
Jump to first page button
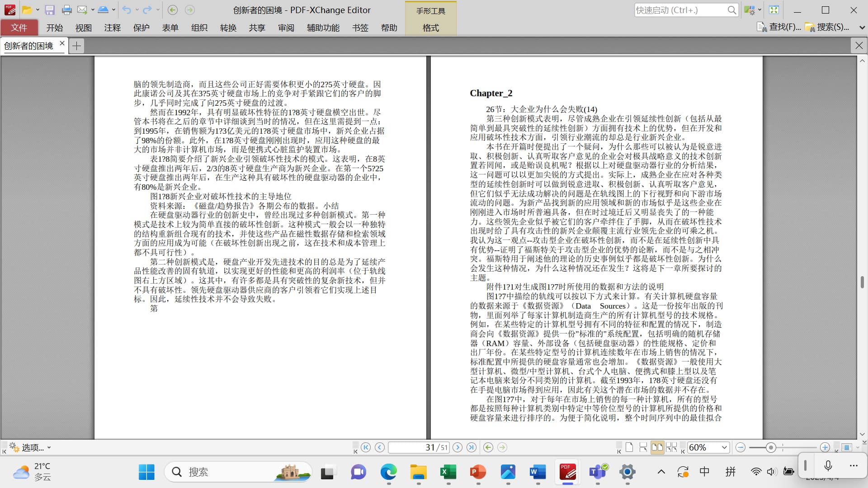coord(366,447)
